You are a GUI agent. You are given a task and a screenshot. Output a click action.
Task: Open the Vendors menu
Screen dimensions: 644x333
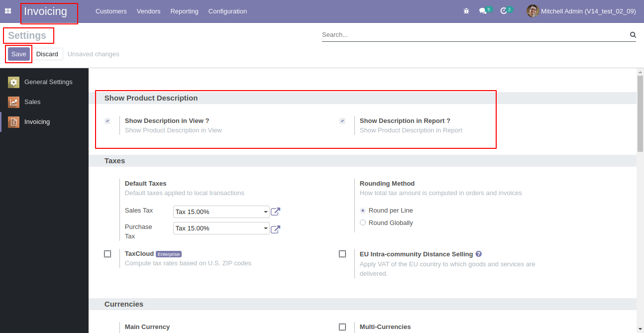pos(149,11)
